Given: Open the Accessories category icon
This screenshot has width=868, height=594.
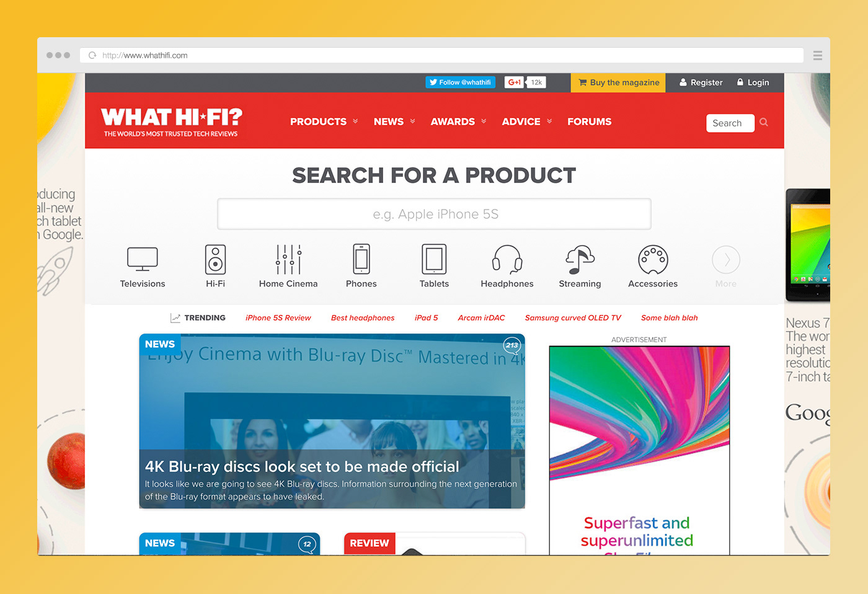Looking at the screenshot, I should point(653,260).
